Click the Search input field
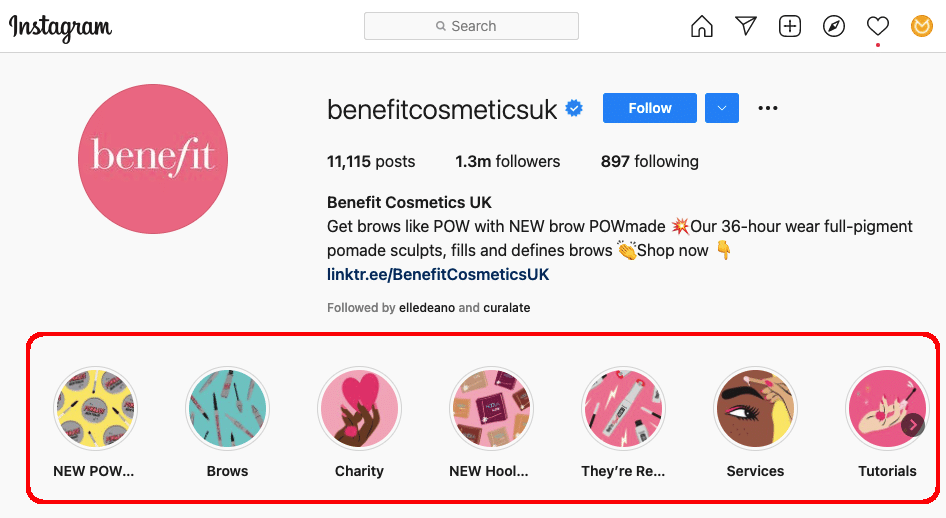The width and height of the screenshot is (946, 518). pyautogui.click(x=471, y=26)
